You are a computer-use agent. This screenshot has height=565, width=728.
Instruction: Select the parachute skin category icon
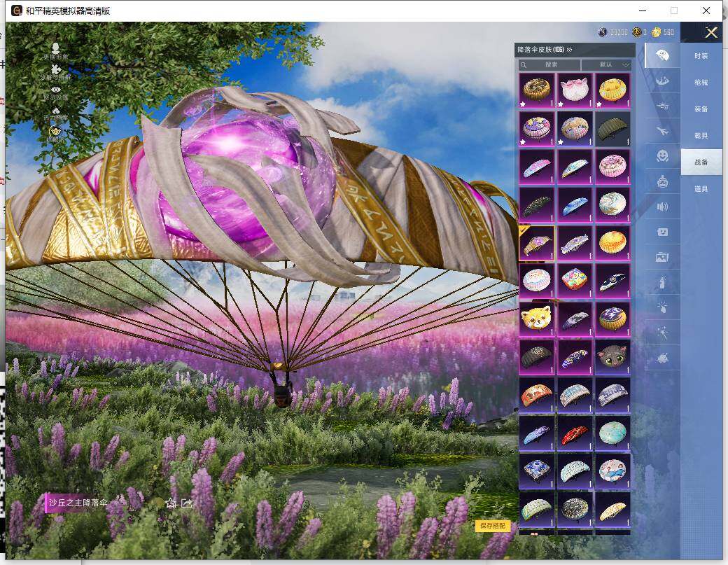[661, 55]
